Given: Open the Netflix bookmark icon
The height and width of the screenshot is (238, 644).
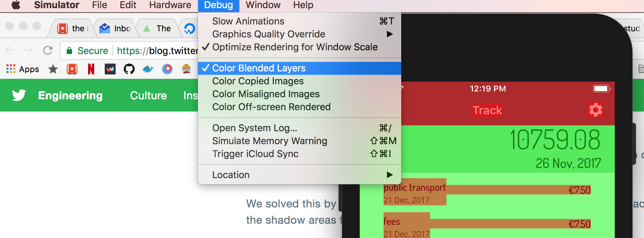Looking at the screenshot, I should pyautogui.click(x=91, y=69).
